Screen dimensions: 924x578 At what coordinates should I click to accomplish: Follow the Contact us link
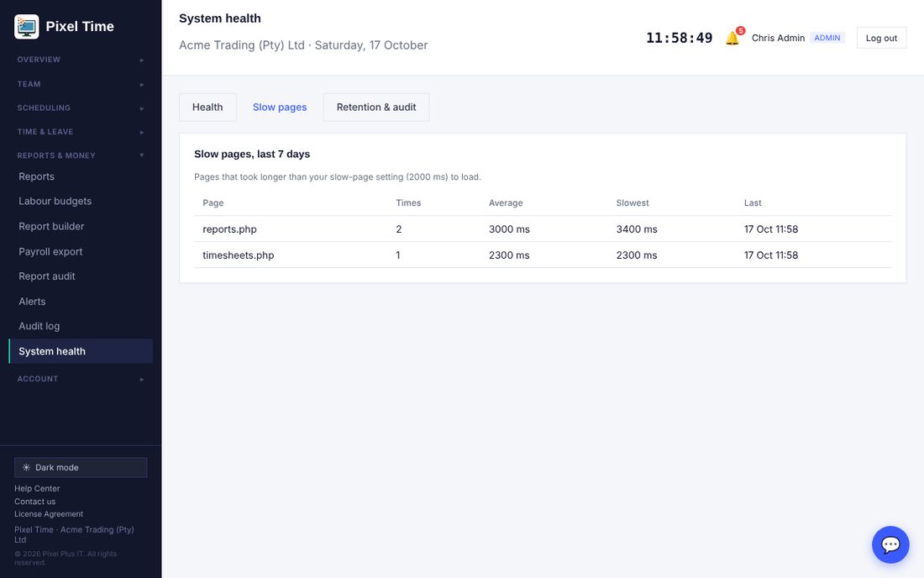coord(34,502)
